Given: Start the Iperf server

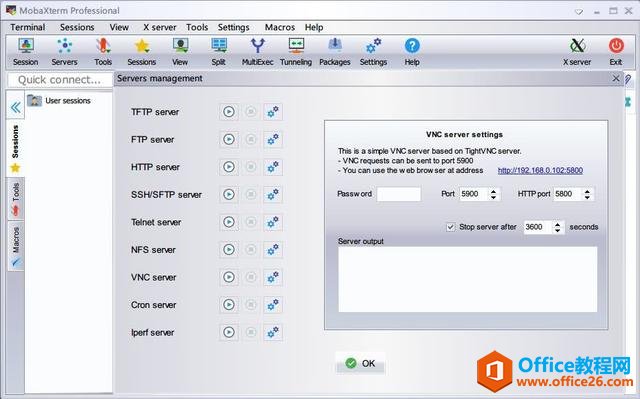Looking at the screenshot, I should tap(229, 332).
